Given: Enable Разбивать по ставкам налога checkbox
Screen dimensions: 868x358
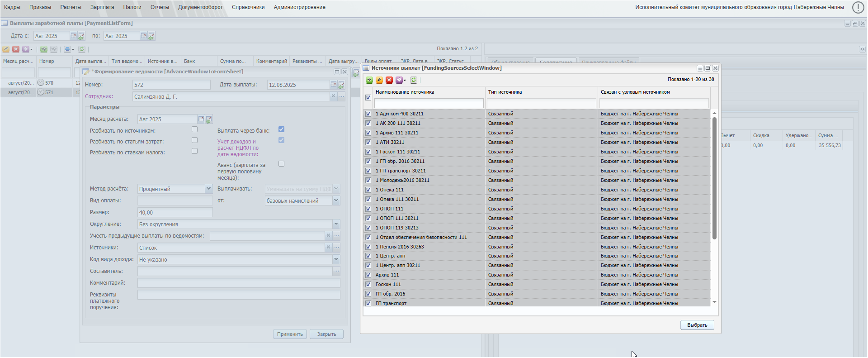Looking at the screenshot, I should coord(194,151).
